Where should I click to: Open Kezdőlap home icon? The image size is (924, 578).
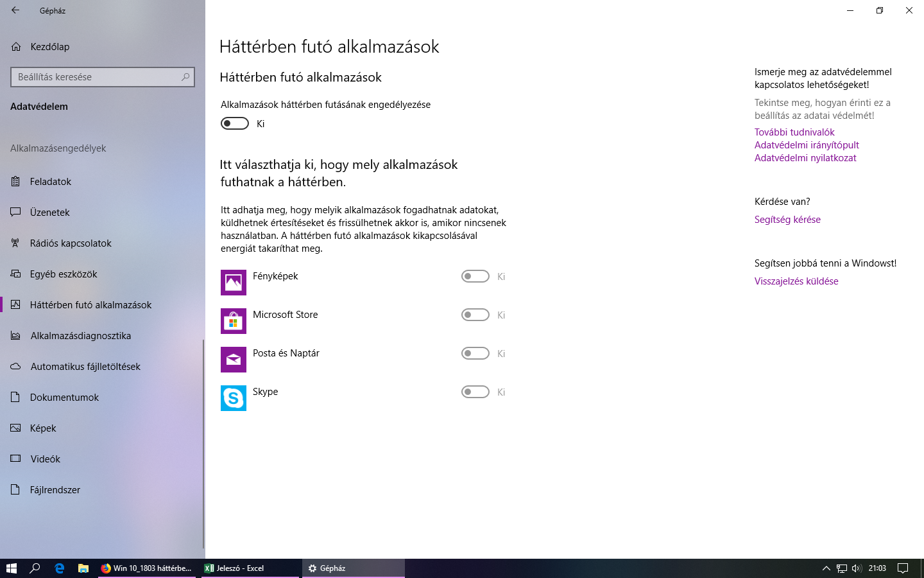tap(16, 47)
